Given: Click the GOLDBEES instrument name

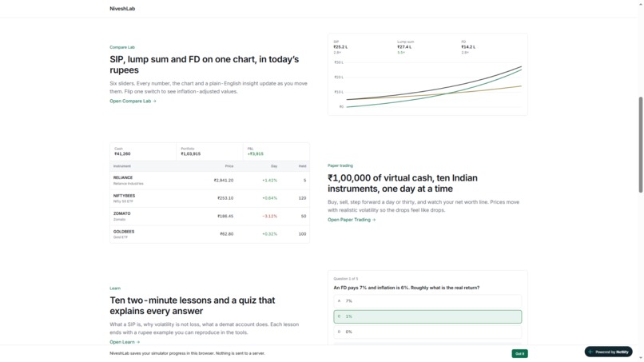Looking at the screenshot, I should click(x=124, y=231).
